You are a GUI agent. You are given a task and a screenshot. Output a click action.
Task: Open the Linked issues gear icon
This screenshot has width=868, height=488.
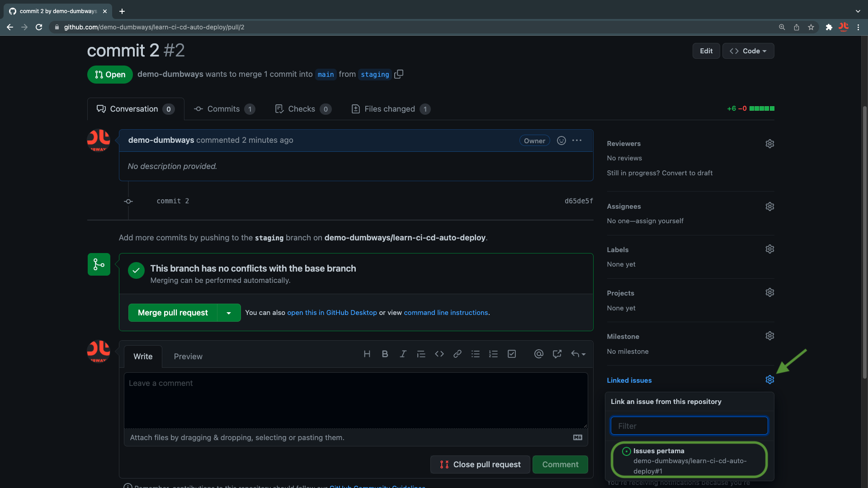[769, 380]
